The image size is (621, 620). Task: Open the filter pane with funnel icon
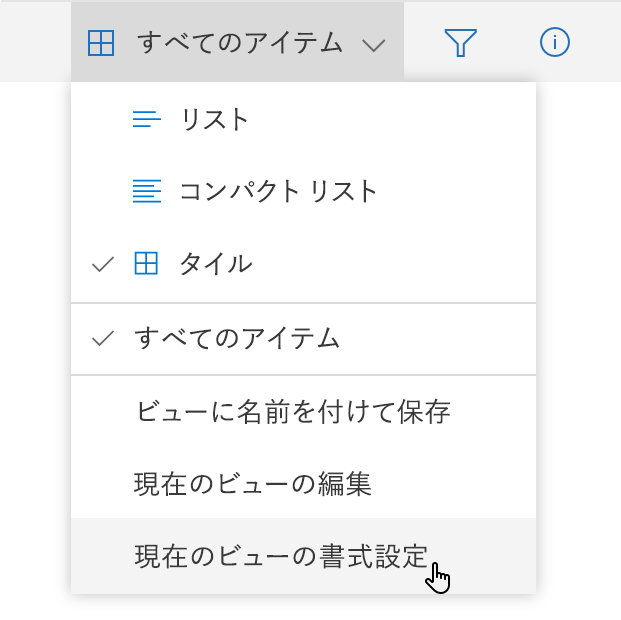point(460,42)
